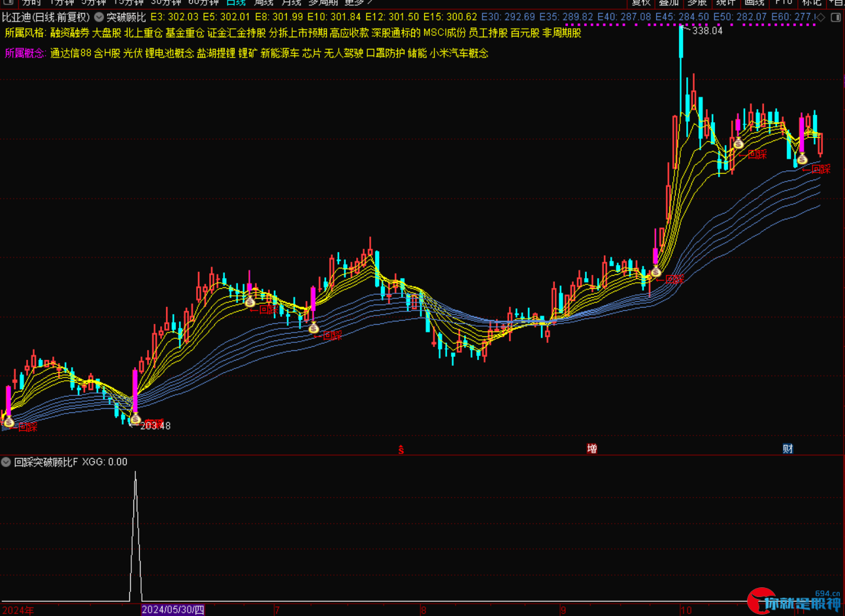Click the 203.48 low price label
The width and height of the screenshot is (845, 616).
coord(156,426)
